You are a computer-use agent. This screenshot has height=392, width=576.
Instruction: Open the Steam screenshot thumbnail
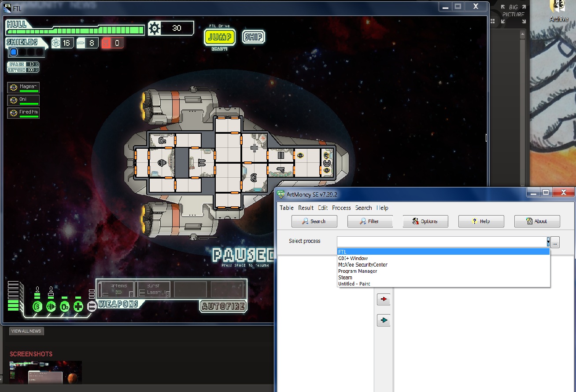pyautogui.click(x=45, y=372)
